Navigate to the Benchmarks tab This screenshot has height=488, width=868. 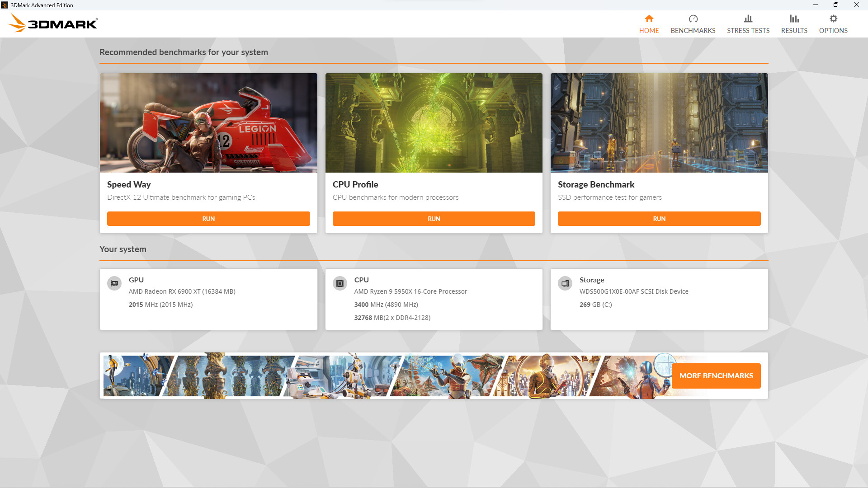[693, 24]
